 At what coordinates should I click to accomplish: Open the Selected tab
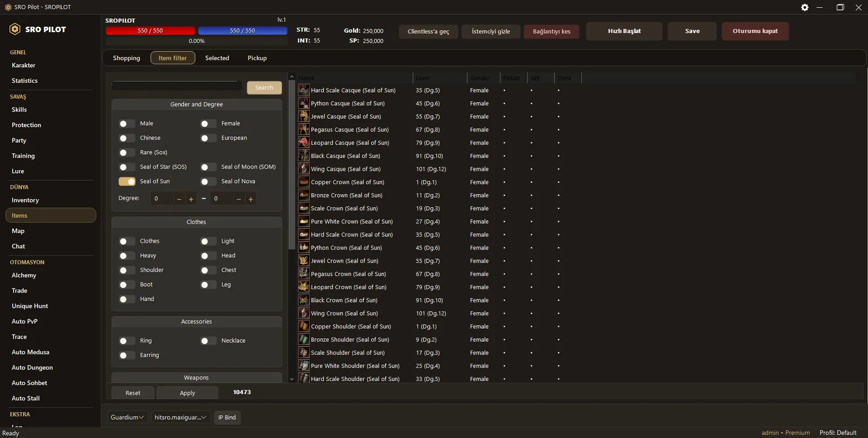[x=217, y=58]
